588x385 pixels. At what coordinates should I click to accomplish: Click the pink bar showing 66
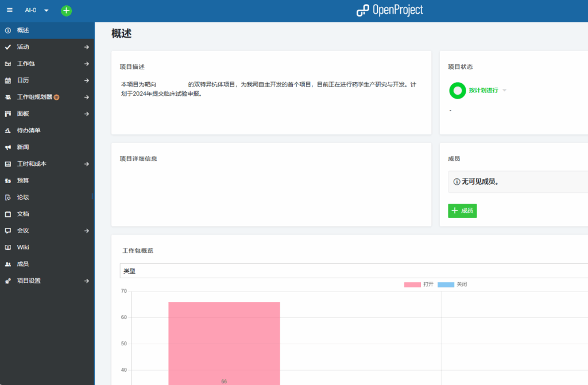point(225,343)
